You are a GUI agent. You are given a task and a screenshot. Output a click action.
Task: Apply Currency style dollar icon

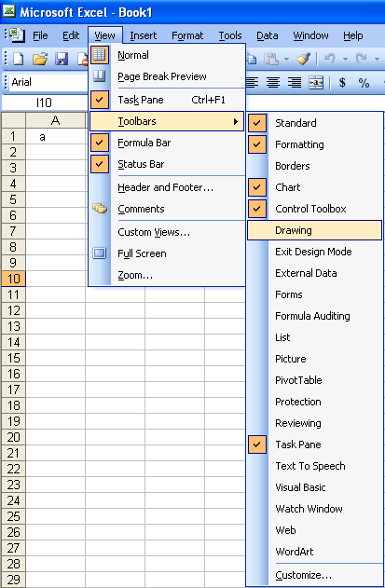(342, 83)
